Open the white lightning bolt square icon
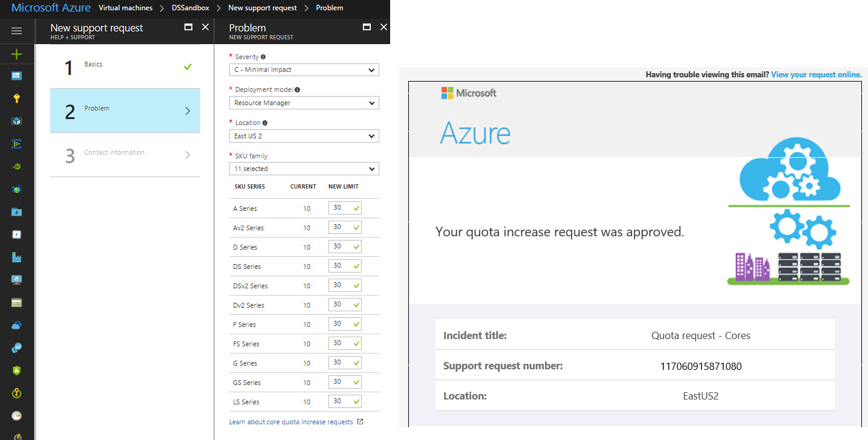This screenshot has height=440, width=868. tap(16, 234)
